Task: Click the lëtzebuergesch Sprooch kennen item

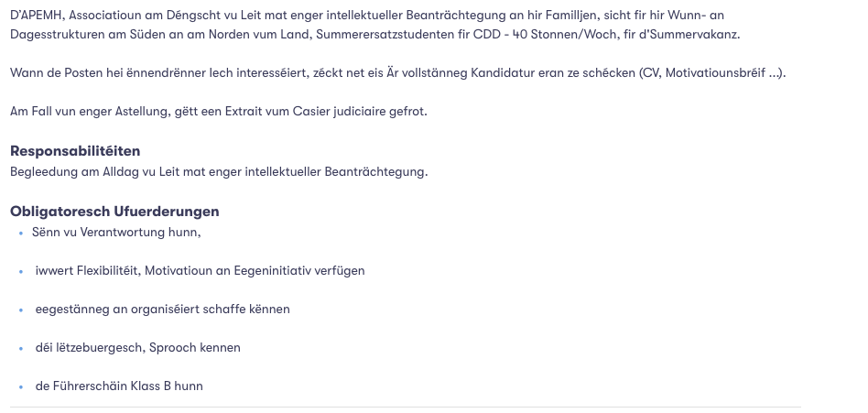Action: coord(138,348)
